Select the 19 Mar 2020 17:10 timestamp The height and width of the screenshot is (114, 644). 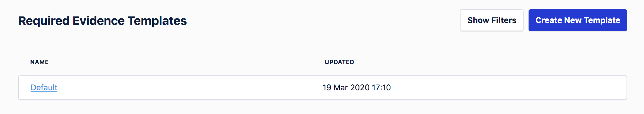pos(357,88)
